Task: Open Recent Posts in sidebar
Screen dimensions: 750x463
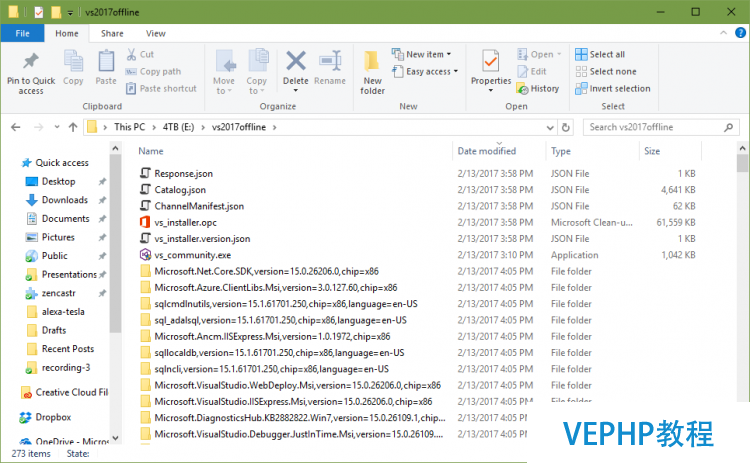Action: (60, 349)
